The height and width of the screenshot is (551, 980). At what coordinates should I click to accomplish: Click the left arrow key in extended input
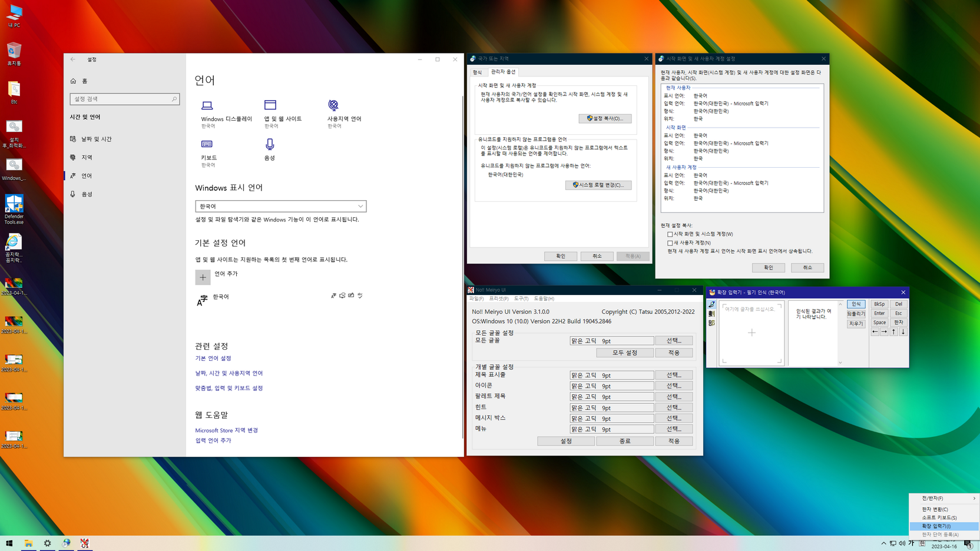[x=875, y=332]
